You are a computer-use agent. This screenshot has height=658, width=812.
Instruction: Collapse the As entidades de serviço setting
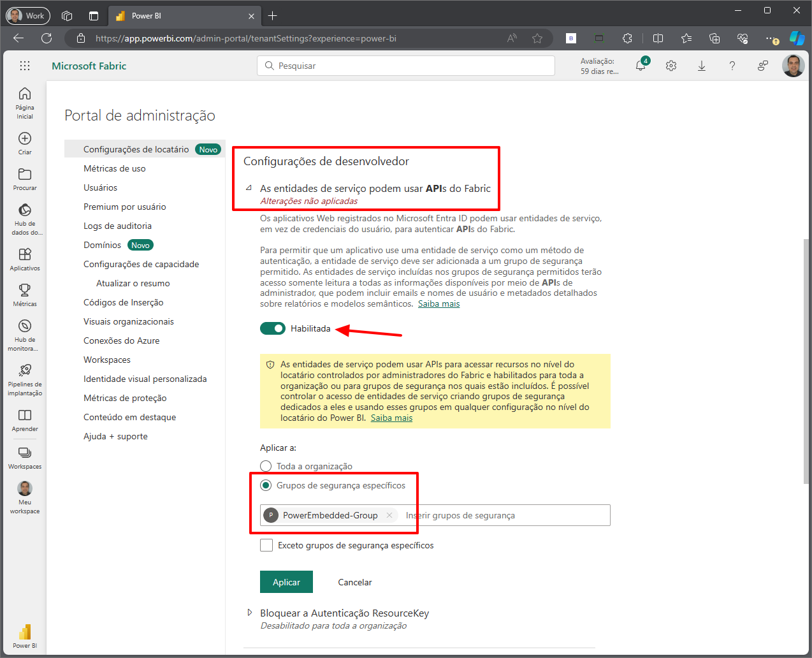pyautogui.click(x=249, y=188)
